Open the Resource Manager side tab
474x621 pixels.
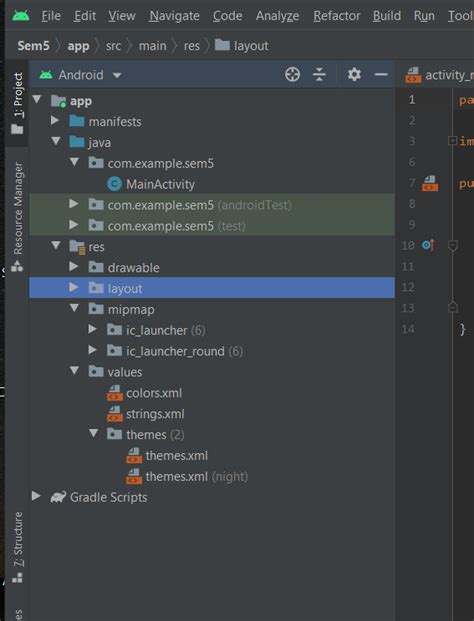point(17,216)
